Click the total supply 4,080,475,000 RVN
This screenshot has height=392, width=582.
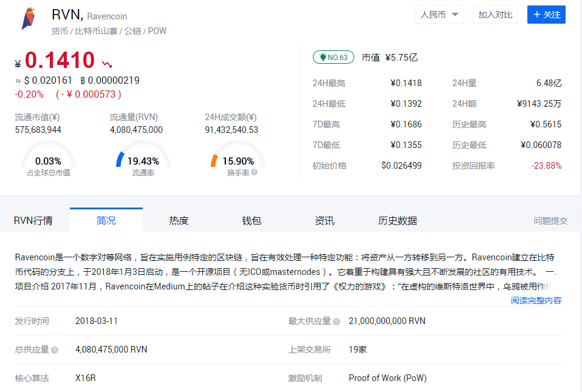(111, 350)
